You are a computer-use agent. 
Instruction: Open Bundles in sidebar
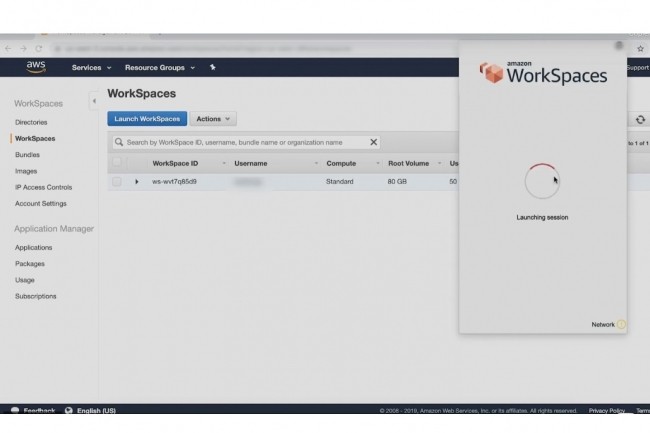pos(27,155)
